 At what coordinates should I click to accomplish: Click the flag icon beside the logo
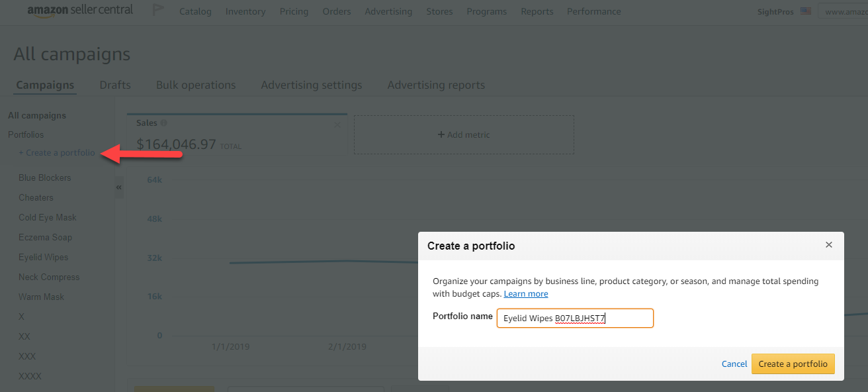(159, 11)
